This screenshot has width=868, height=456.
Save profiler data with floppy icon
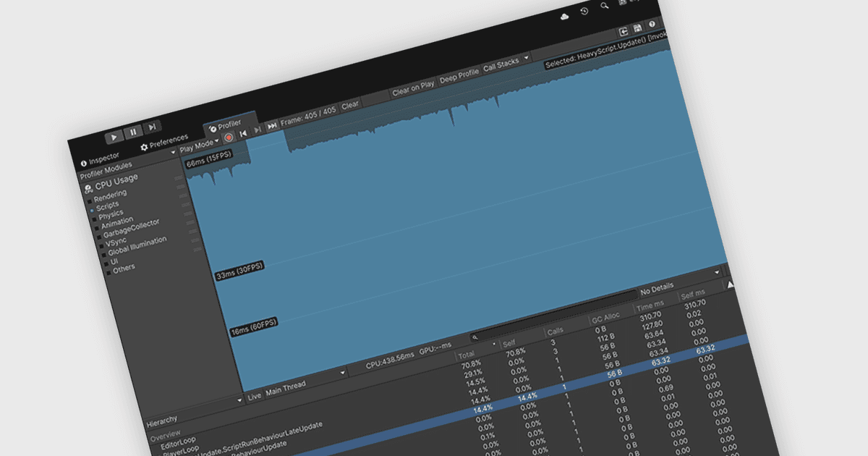pyautogui.click(x=637, y=28)
